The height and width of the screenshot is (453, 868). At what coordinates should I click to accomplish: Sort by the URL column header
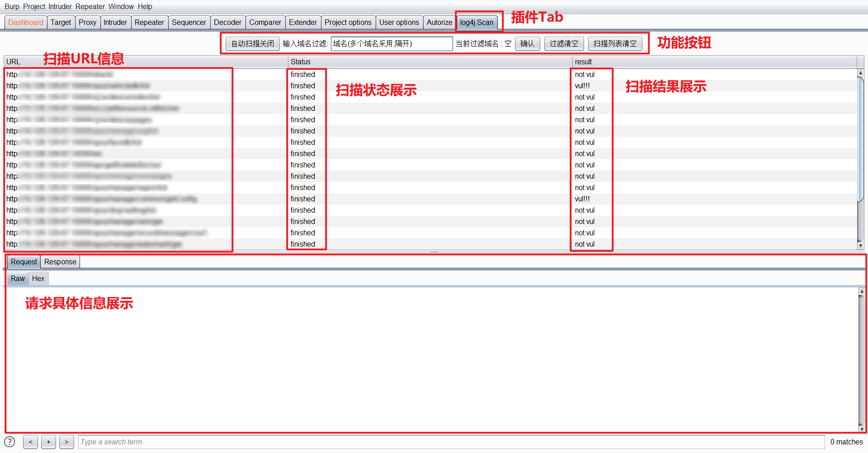click(x=146, y=62)
